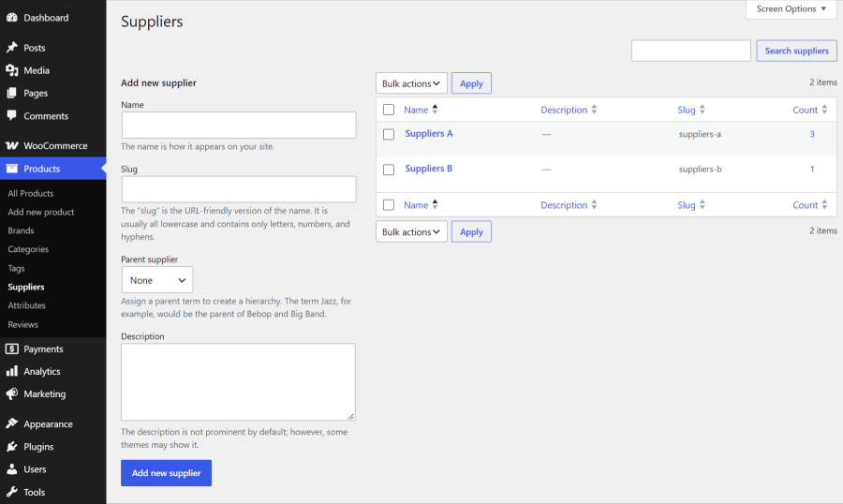Open the Reviews submenu item
The image size is (843, 504).
[22, 324]
